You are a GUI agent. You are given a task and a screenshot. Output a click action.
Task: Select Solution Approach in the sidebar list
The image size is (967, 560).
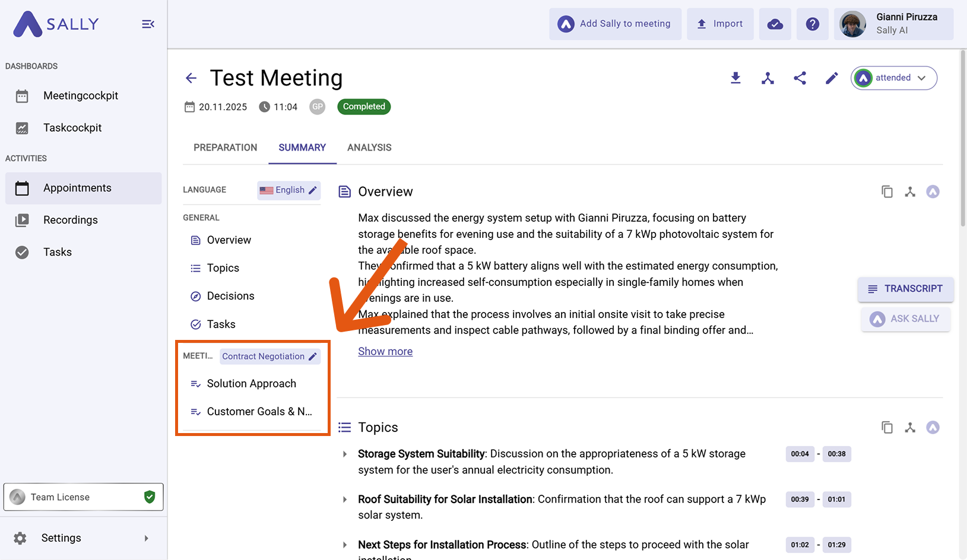click(251, 383)
